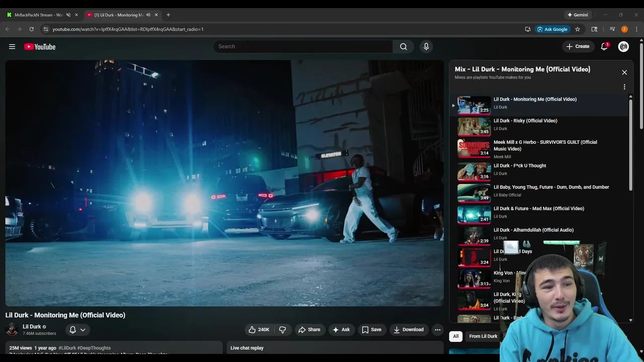Click the #LilDurk hashtag
This screenshot has height=362, width=644.
(67, 348)
